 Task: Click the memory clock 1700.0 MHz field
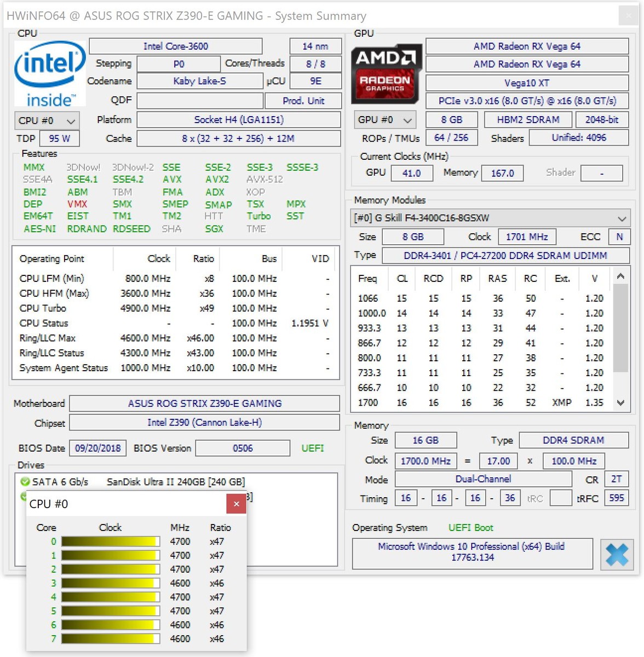[426, 461]
